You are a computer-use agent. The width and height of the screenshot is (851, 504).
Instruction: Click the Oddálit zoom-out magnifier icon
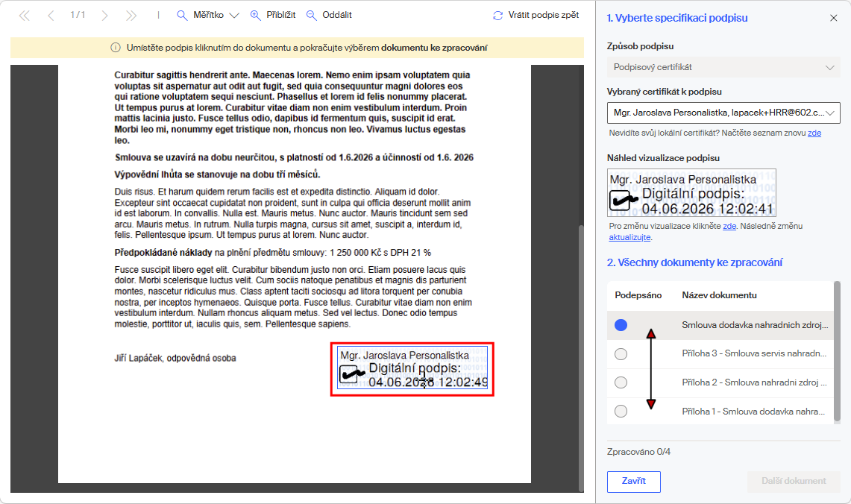click(311, 15)
